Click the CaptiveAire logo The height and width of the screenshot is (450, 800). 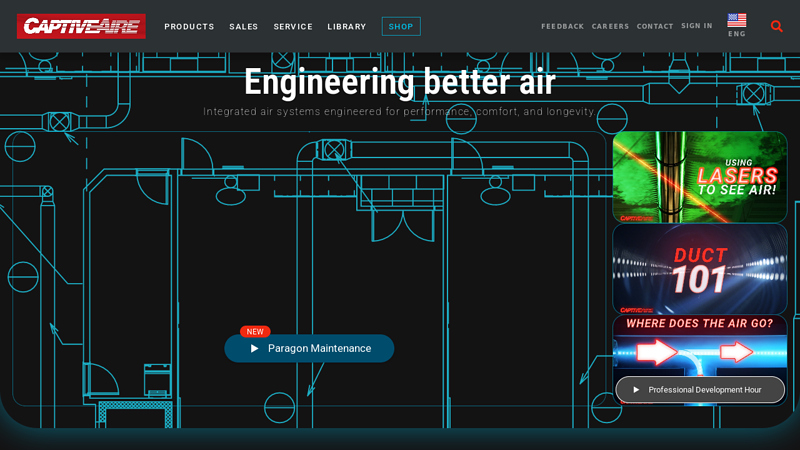point(81,26)
